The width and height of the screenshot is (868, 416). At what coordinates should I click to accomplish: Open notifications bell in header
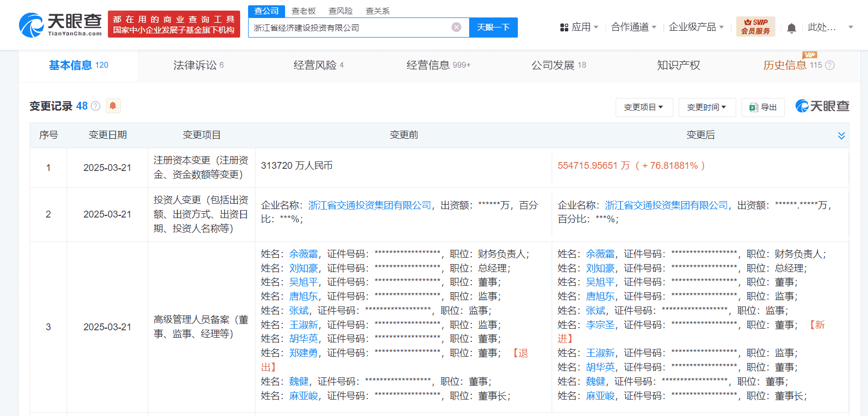791,28
